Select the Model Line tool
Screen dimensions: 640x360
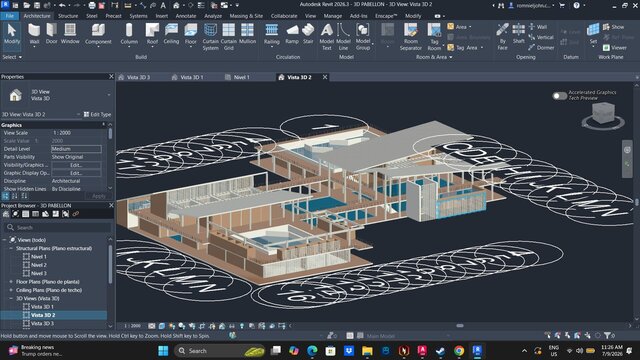343,37
